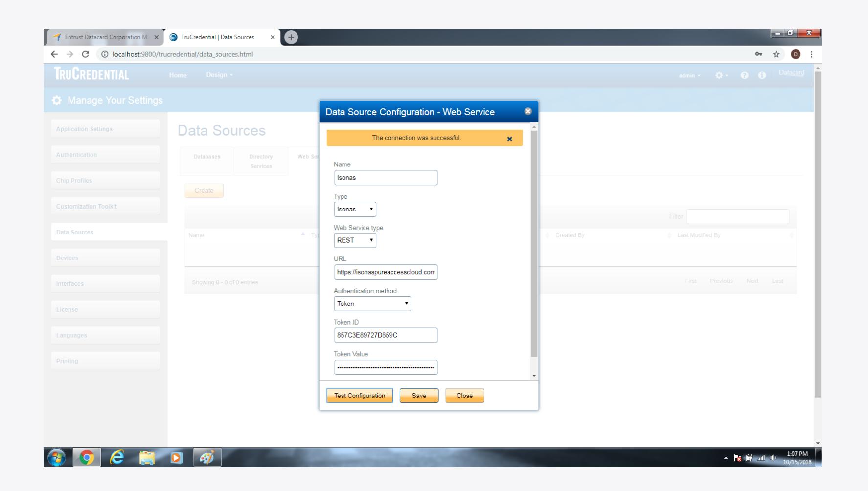Open a new browser tab
The width and height of the screenshot is (868, 491).
291,37
